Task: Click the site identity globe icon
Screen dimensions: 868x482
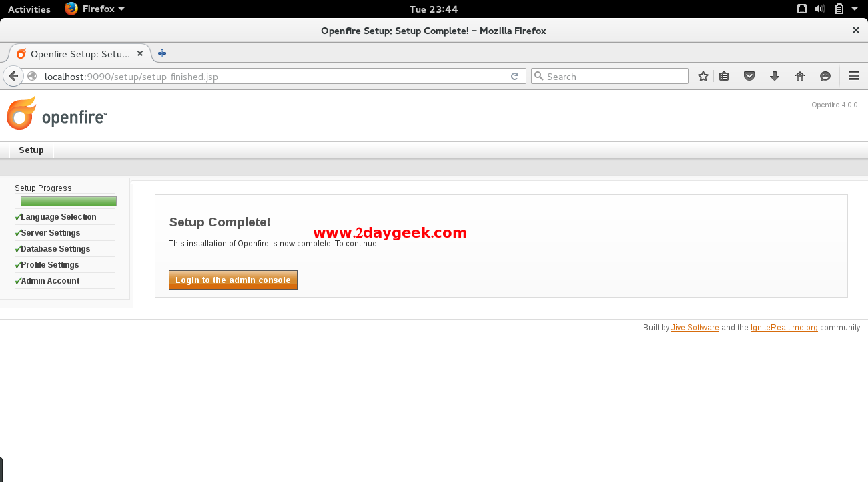Action: click(32, 76)
